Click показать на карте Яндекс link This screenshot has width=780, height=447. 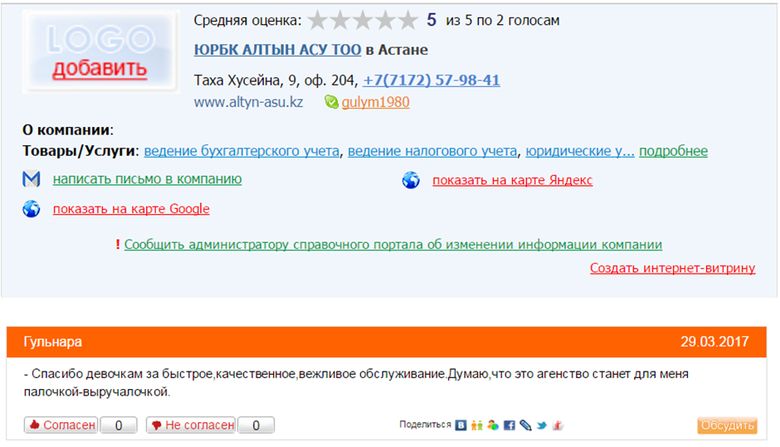click(512, 180)
